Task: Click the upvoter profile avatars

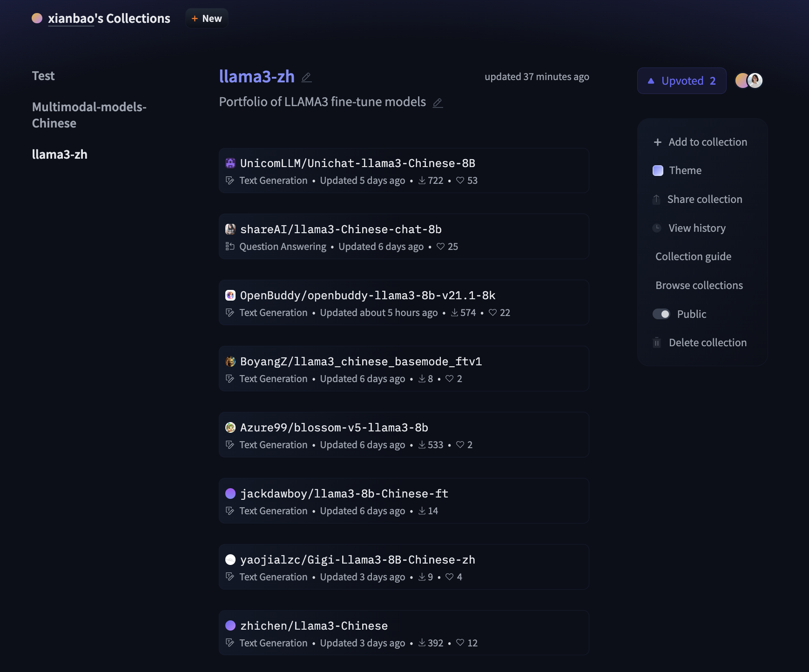Action: pos(748,81)
